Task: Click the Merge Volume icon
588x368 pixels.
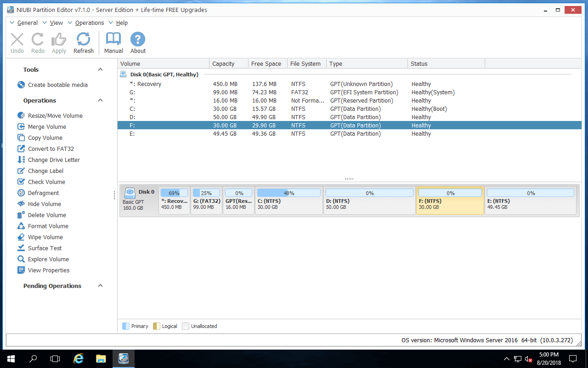Action: (21, 126)
